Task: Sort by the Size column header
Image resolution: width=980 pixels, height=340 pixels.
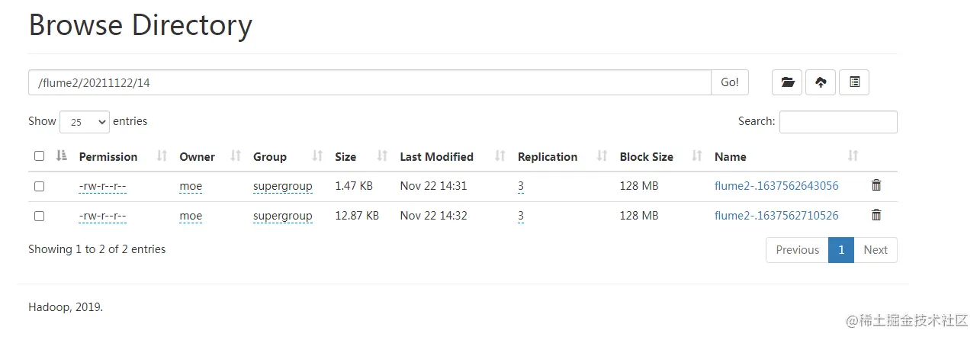Action: click(x=345, y=157)
